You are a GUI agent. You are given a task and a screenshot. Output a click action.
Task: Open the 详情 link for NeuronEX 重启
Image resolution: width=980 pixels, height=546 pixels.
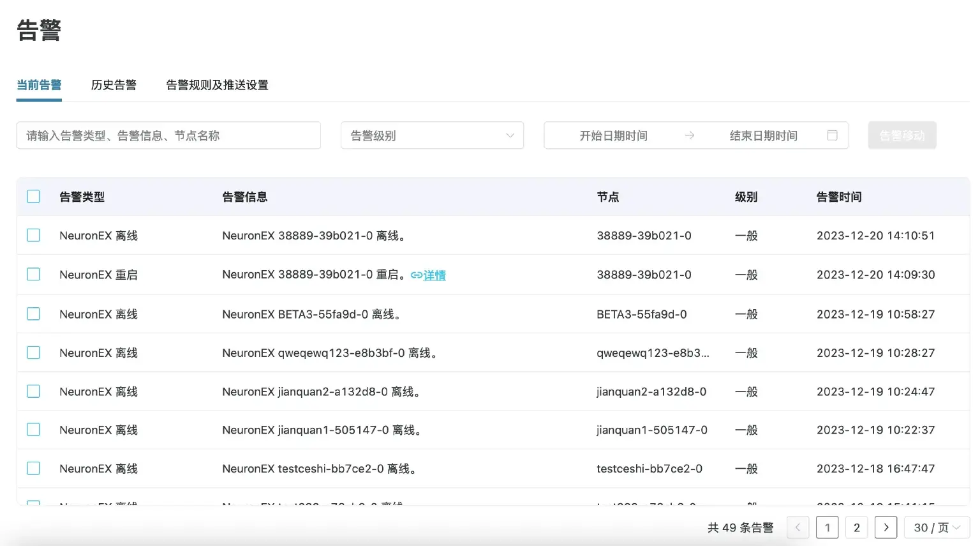(x=434, y=275)
